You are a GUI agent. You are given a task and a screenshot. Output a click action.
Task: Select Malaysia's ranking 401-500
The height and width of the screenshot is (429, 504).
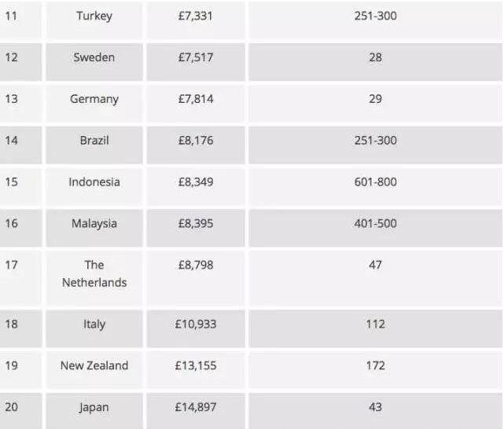[375, 223]
